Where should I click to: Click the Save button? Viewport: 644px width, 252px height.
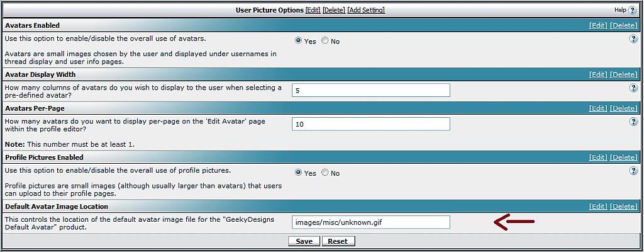304,241
